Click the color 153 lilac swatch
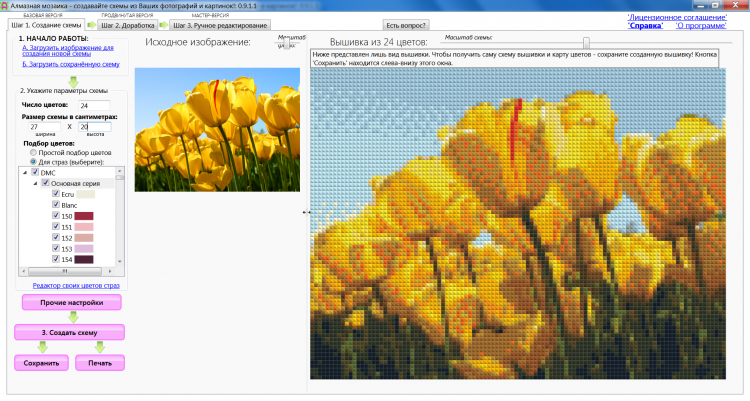 (x=84, y=249)
